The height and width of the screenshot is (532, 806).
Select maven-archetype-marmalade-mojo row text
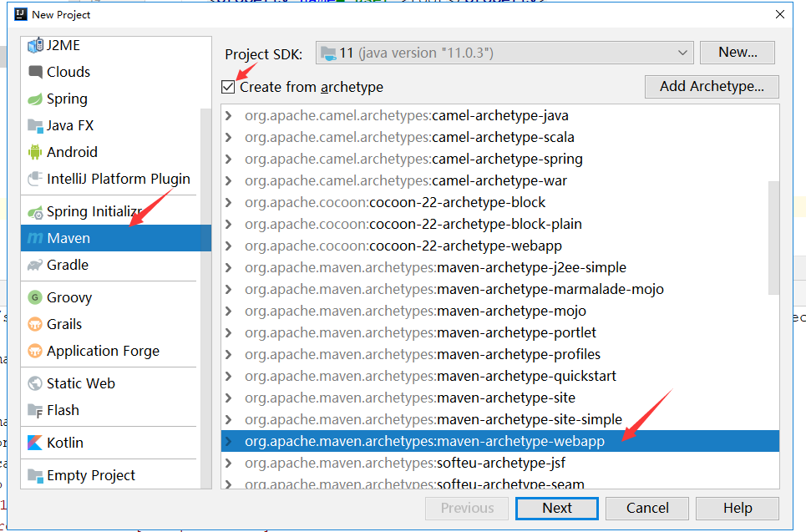(x=454, y=290)
